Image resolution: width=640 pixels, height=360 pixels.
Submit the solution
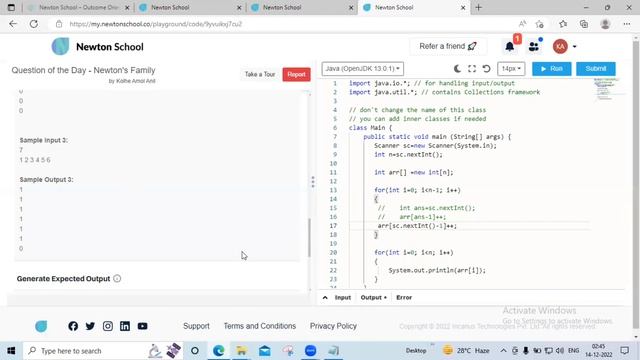[596, 69]
